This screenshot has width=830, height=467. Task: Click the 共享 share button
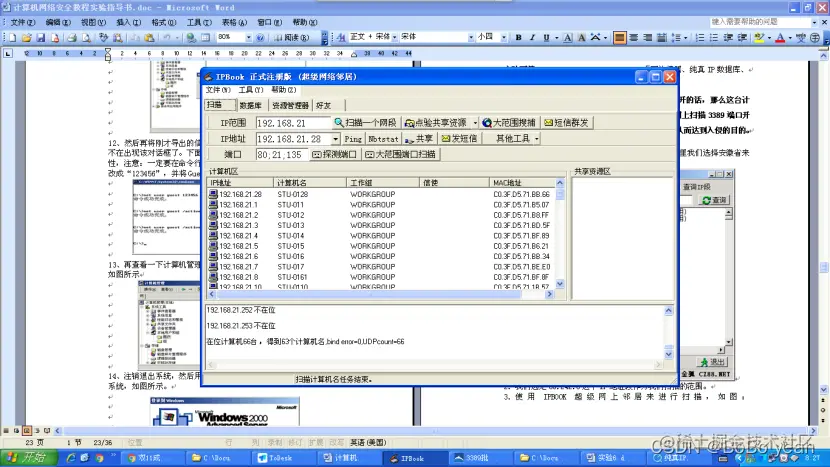coord(419,139)
